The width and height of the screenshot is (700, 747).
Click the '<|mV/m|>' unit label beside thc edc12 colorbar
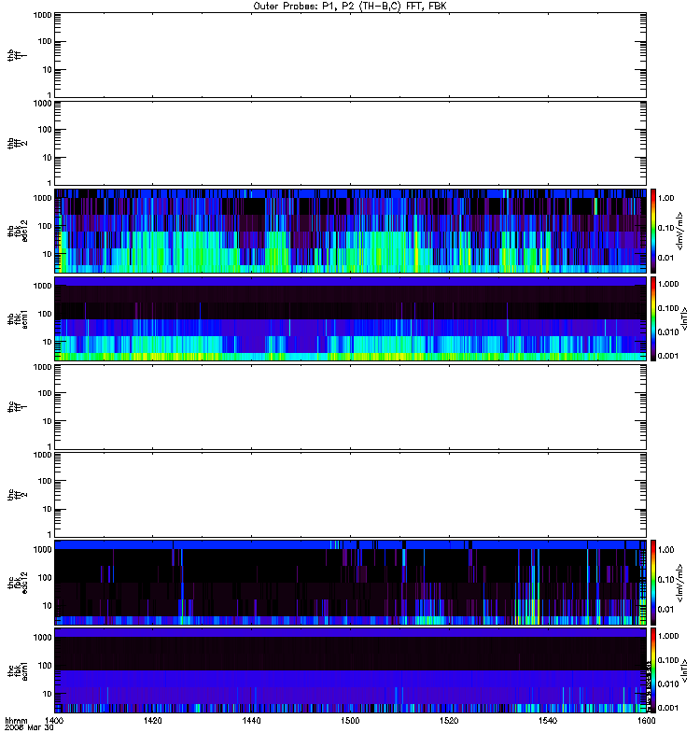(x=680, y=583)
